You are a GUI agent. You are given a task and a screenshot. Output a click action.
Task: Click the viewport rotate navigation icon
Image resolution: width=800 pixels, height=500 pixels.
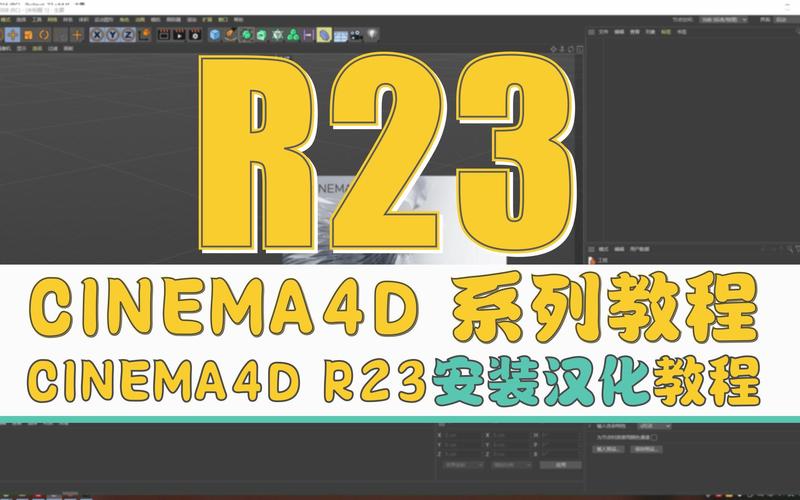571,49
